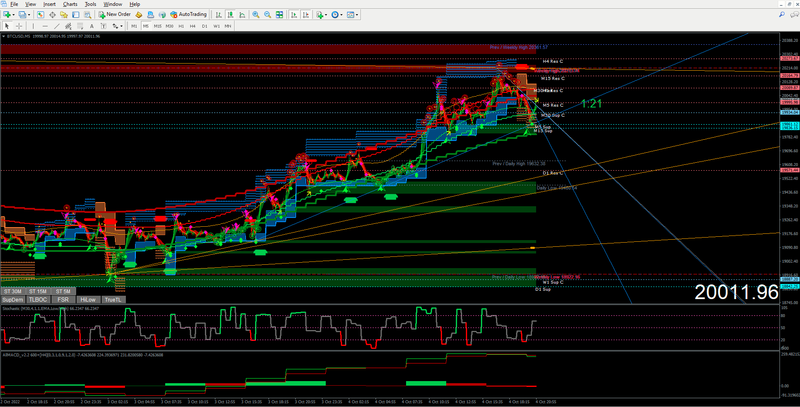The width and height of the screenshot is (800, 407).
Task: Toggle the Terminal window icon
Action: (x=76, y=15)
